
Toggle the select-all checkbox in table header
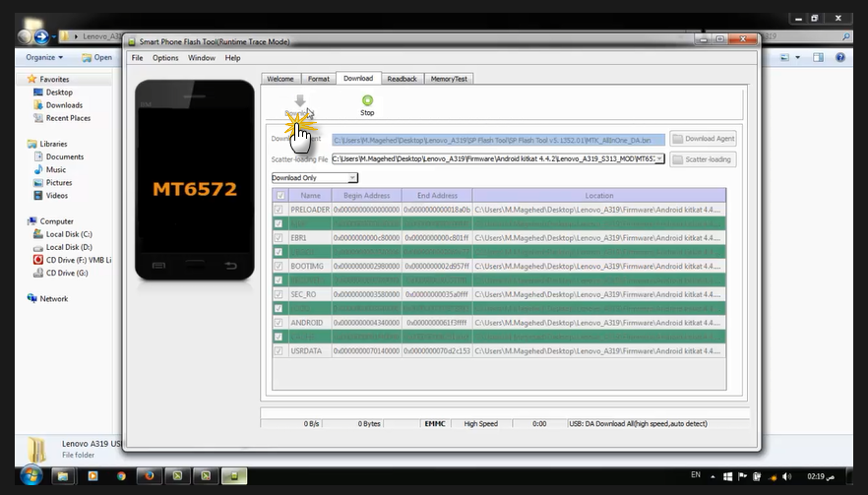[x=280, y=196]
